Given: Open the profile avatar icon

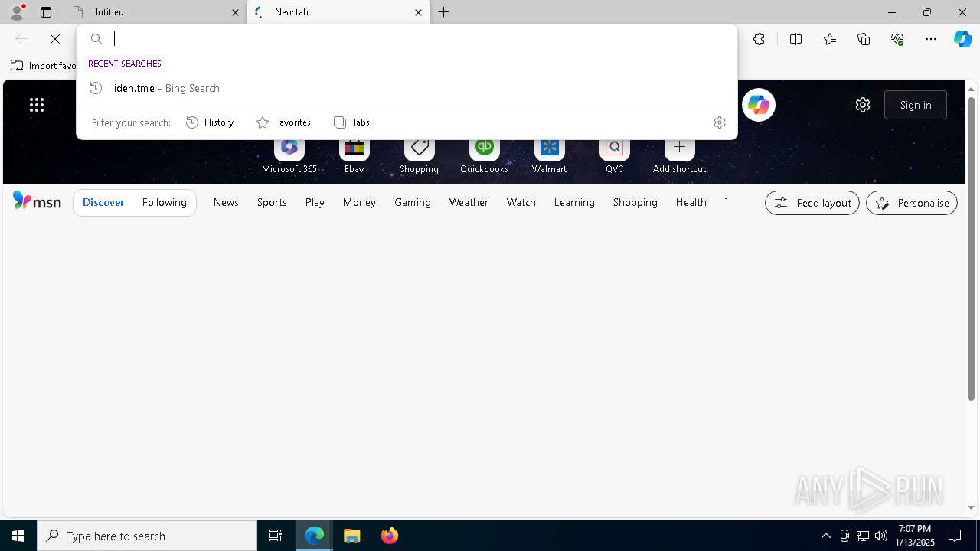Looking at the screenshot, I should click(17, 12).
